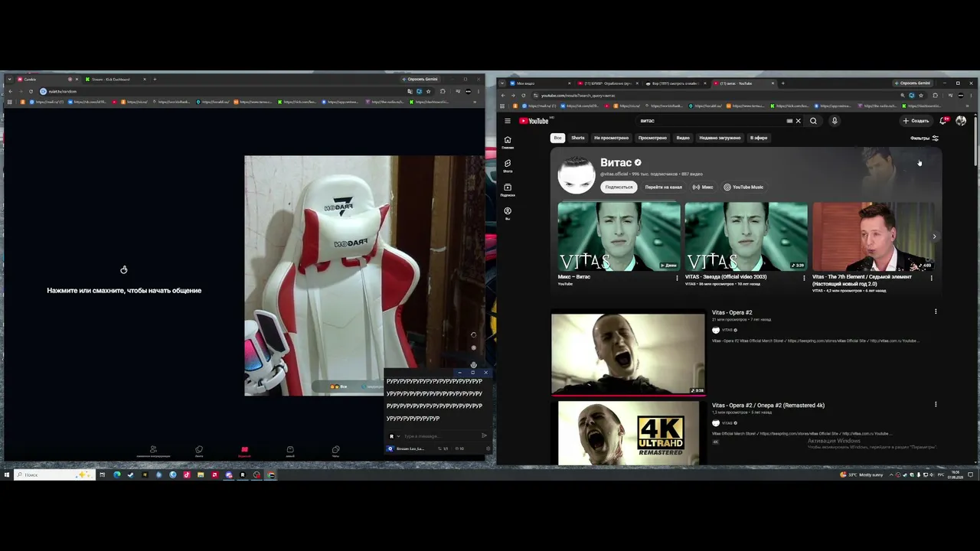Click the YouTube logo
This screenshot has height=551, width=980.
(x=534, y=121)
